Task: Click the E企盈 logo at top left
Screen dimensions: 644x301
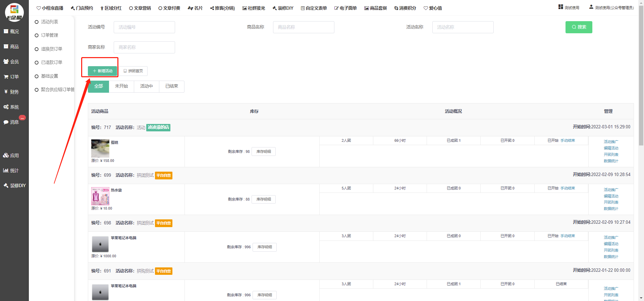Action: (14, 12)
